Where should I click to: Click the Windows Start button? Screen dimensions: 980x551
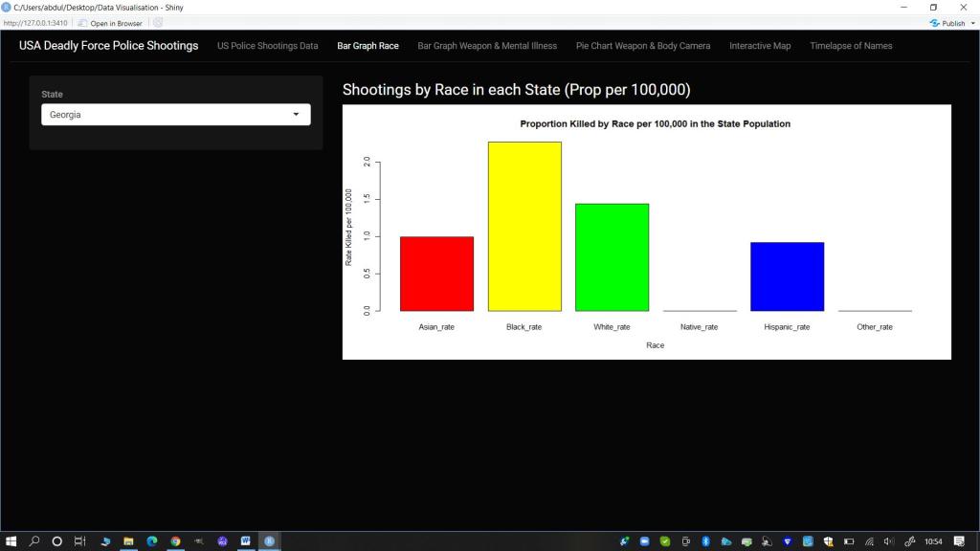tap(11, 540)
